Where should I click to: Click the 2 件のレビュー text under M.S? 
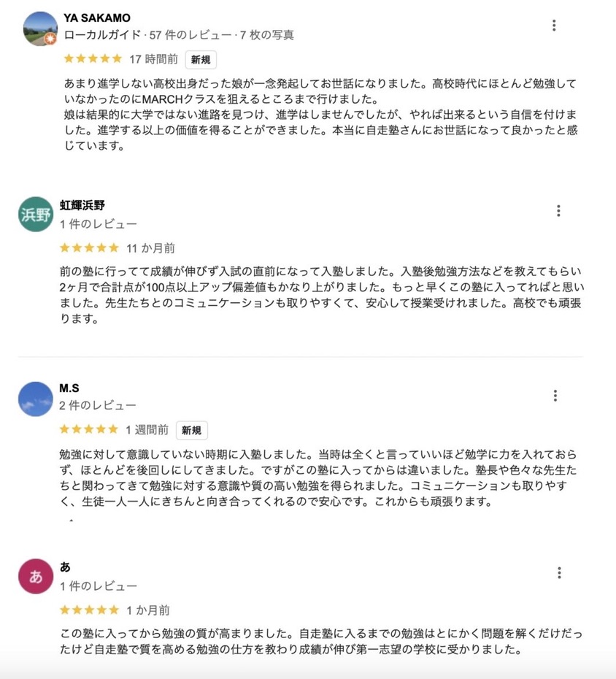click(98, 405)
